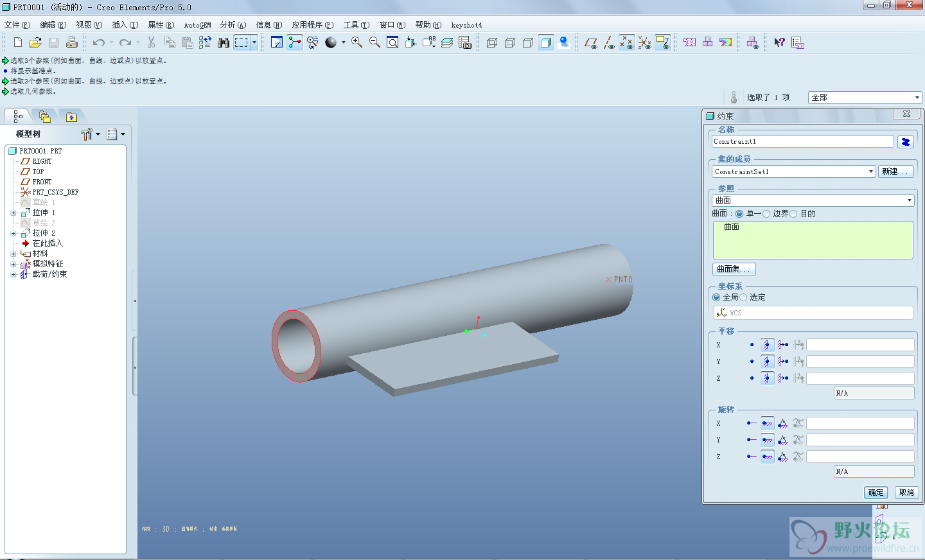This screenshot has width=925, height=560.
Task: Set translation X to fixed
Action: (767, 345)
